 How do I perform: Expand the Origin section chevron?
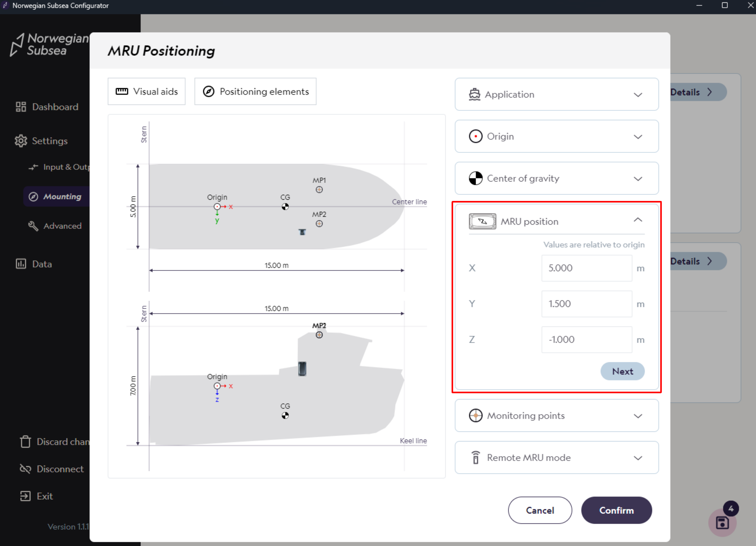tap(637, 137)
